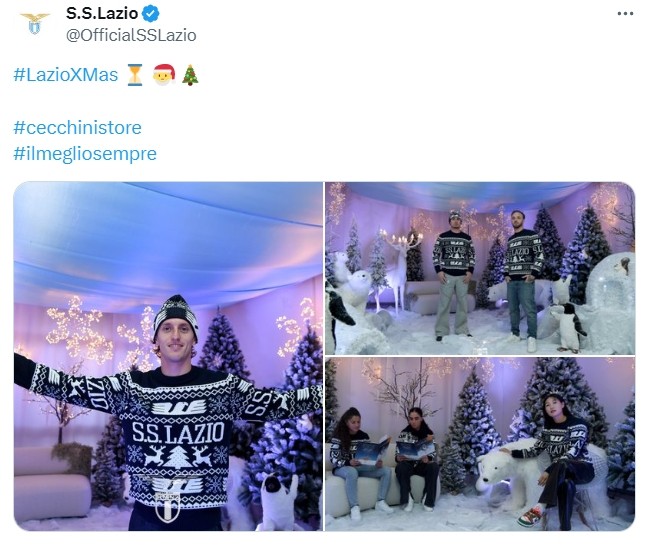
Task: Open the #ilmegliosempre hashtag
Action: tap(85, 154)
